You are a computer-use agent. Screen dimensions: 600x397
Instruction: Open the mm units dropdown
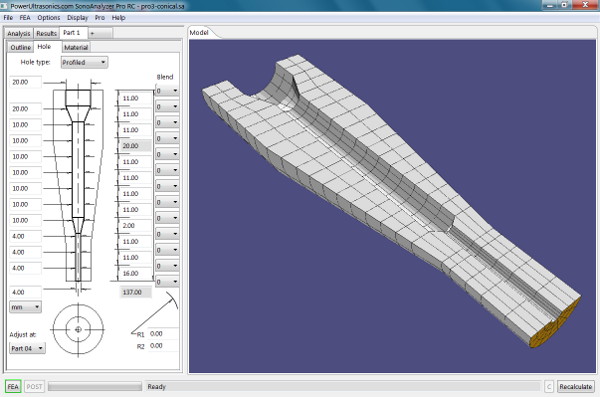25,307
